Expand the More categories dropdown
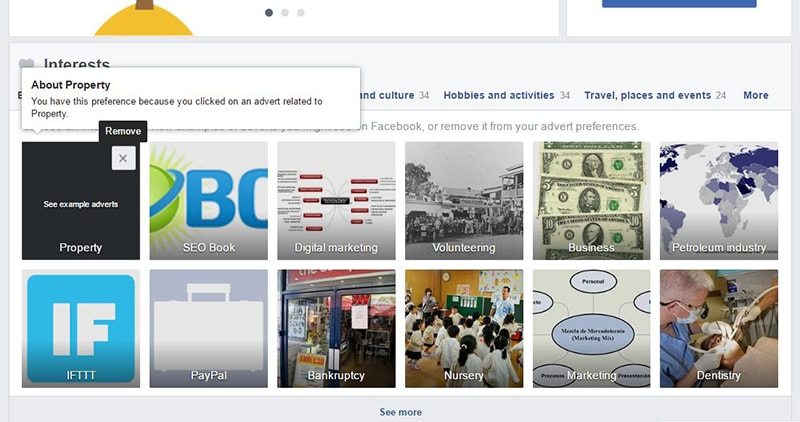Image resolution: width=800 pixels, height=422 pixels. point(756,95)
